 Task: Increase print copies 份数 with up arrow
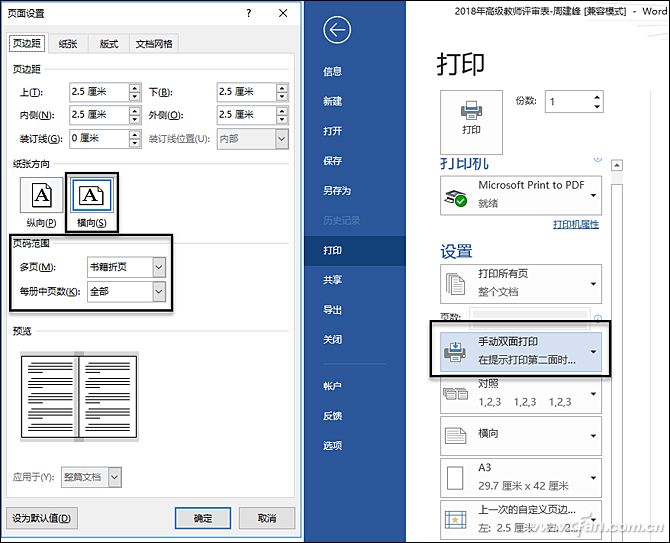[x=597, y=97]
